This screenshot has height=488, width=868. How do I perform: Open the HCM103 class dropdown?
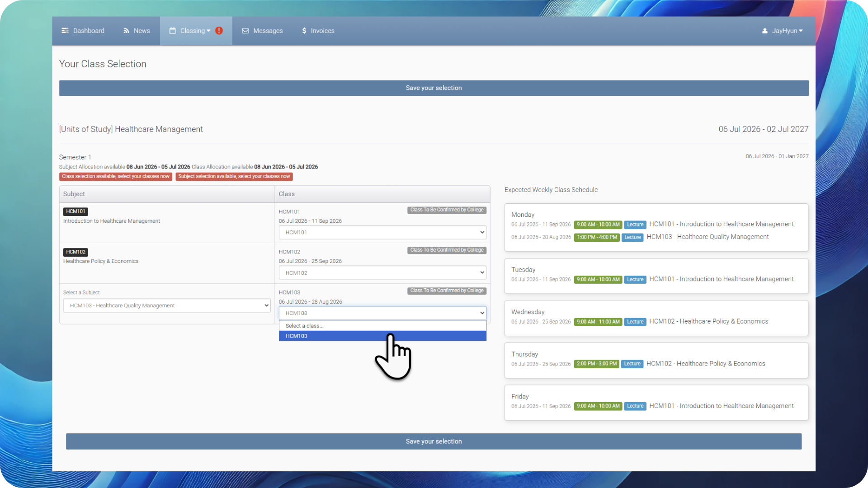click(382, 313)
